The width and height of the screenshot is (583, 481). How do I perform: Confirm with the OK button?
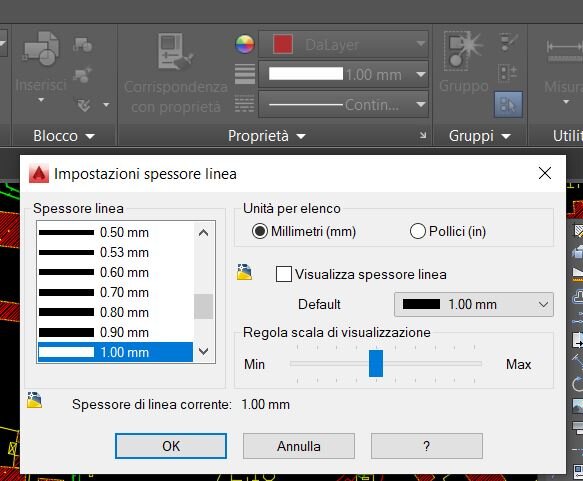click(x=171, y=446)
